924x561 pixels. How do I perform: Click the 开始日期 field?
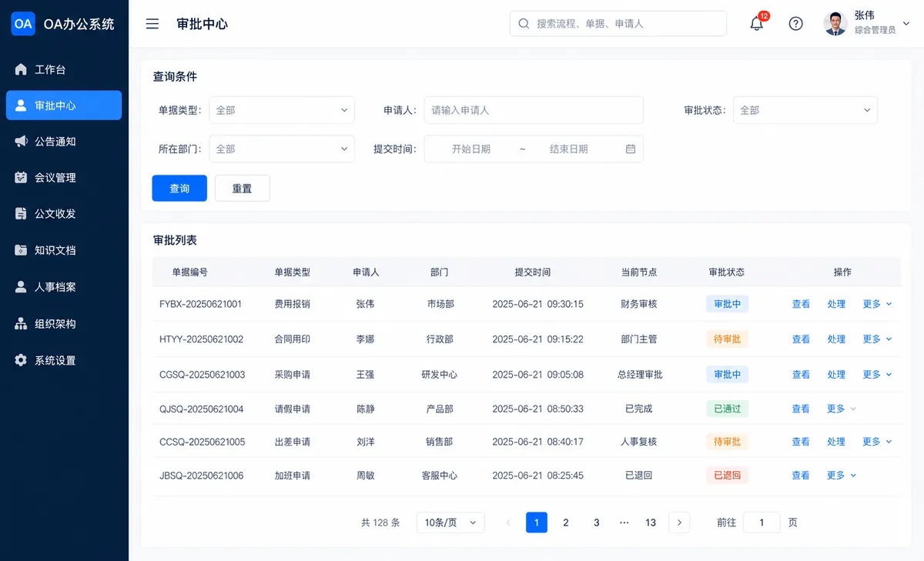click(471, 149)
